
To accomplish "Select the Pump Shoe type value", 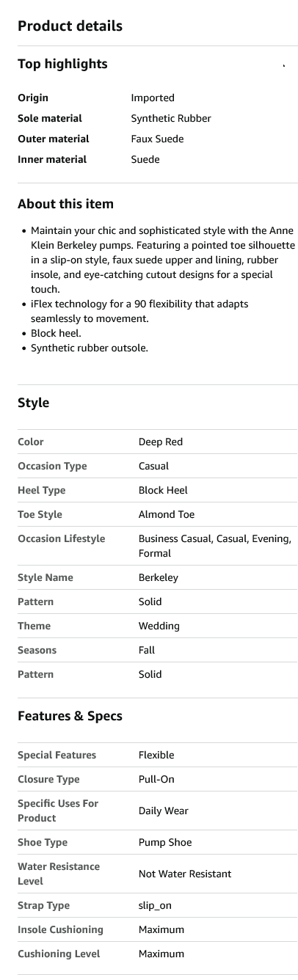I will [165, 842].
